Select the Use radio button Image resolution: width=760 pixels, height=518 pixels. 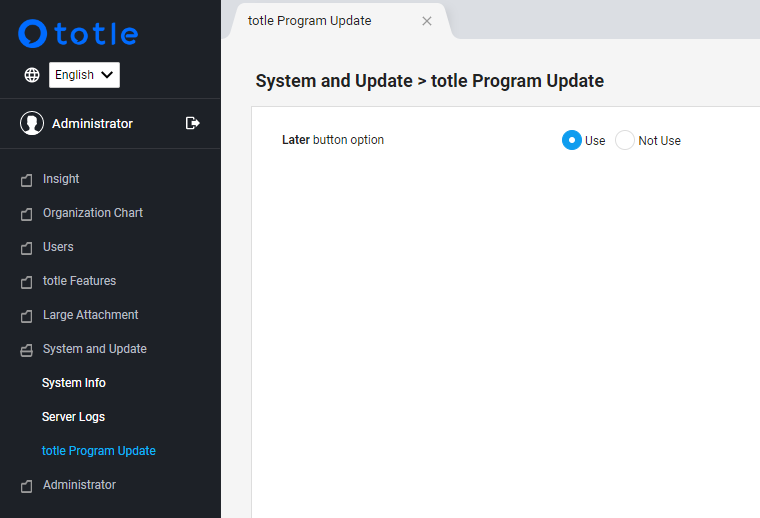pyautogui.click(x=572, y=140)
